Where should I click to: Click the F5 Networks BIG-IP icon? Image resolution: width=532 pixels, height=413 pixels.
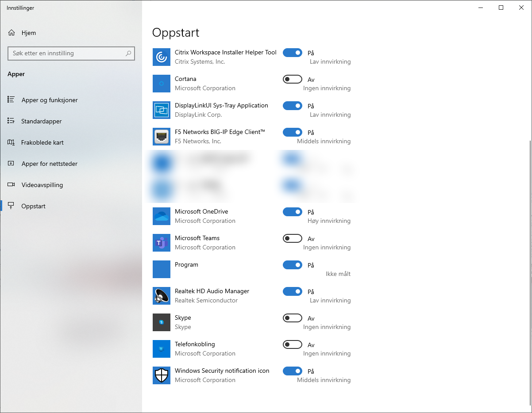point(162,137)
